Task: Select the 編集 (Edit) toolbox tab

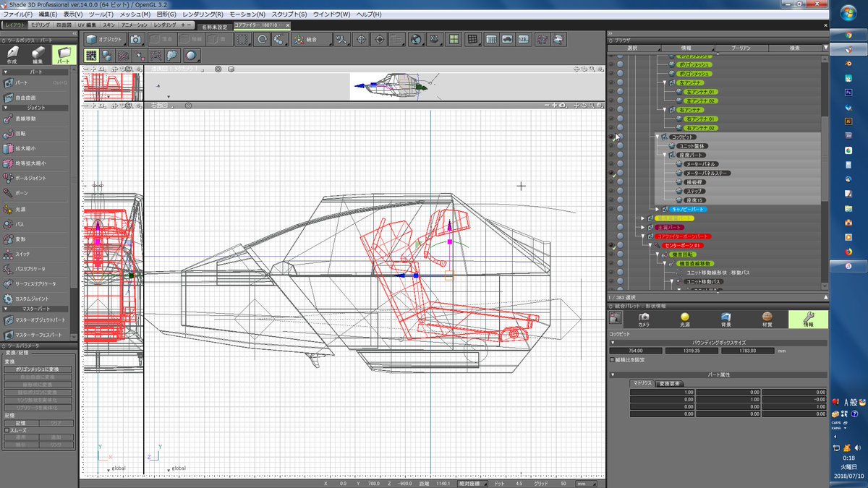Action: click(x=38, y=55)
